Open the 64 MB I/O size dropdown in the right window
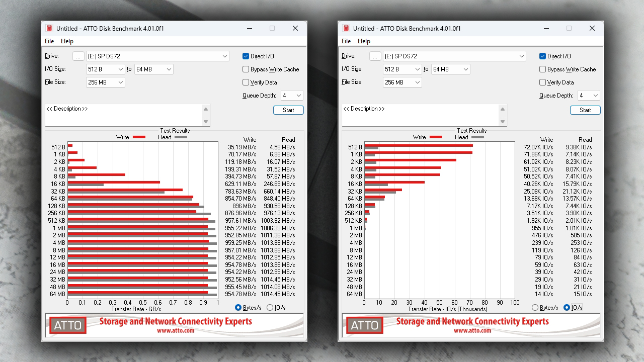This screenshot has width=644, height=362. [x=450, y=69]
